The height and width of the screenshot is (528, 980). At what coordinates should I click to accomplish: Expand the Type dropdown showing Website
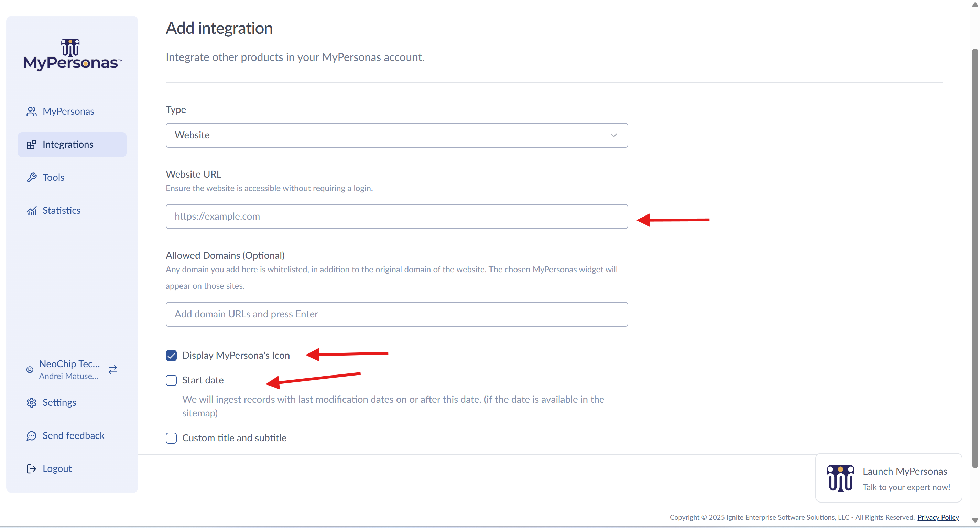[396, 135]
